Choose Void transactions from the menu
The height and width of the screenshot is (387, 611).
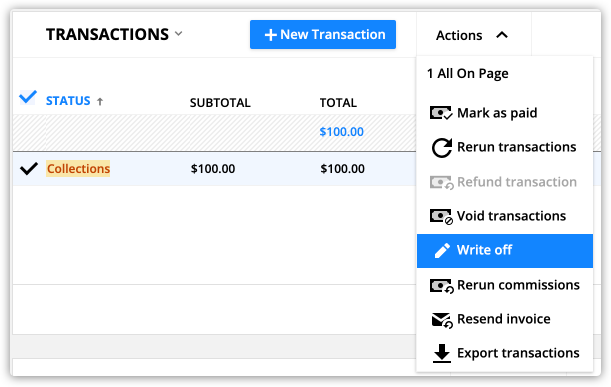pyautogui.click(x=505, y=216)
